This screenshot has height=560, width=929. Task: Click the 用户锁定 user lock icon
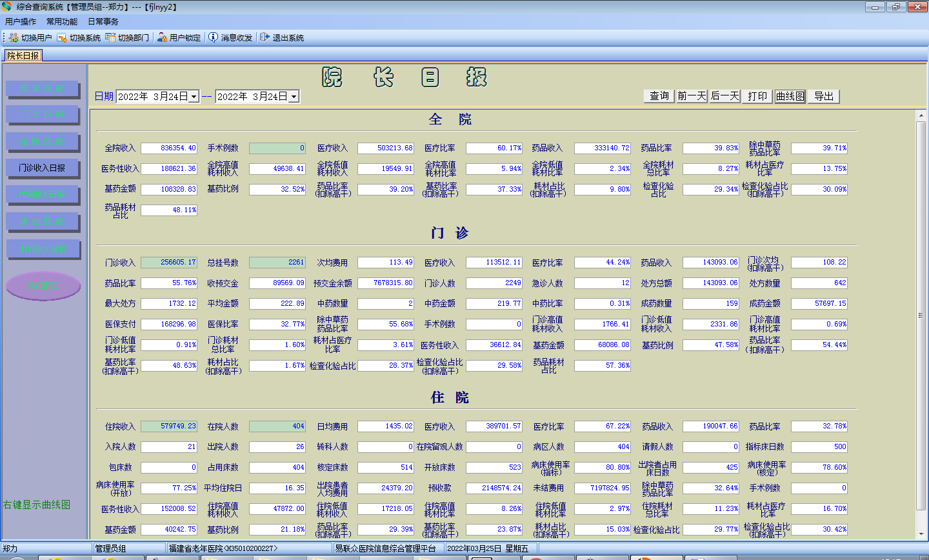(x=163, y=38)
